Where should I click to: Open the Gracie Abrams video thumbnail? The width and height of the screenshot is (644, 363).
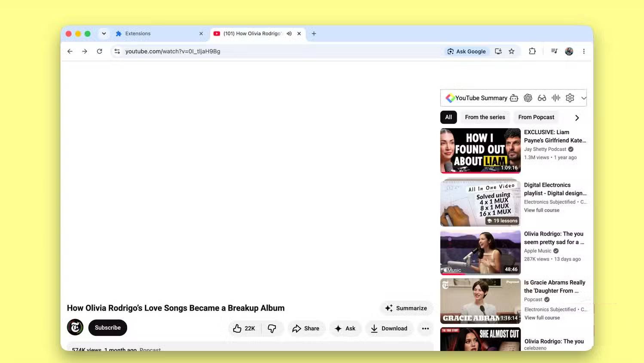tap(480, 301)
